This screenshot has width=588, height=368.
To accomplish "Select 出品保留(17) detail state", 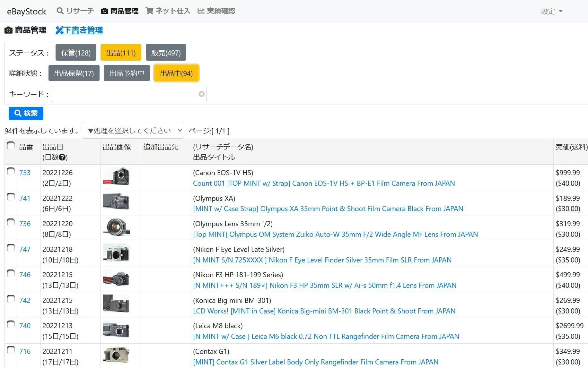I will tap(74, 73).
